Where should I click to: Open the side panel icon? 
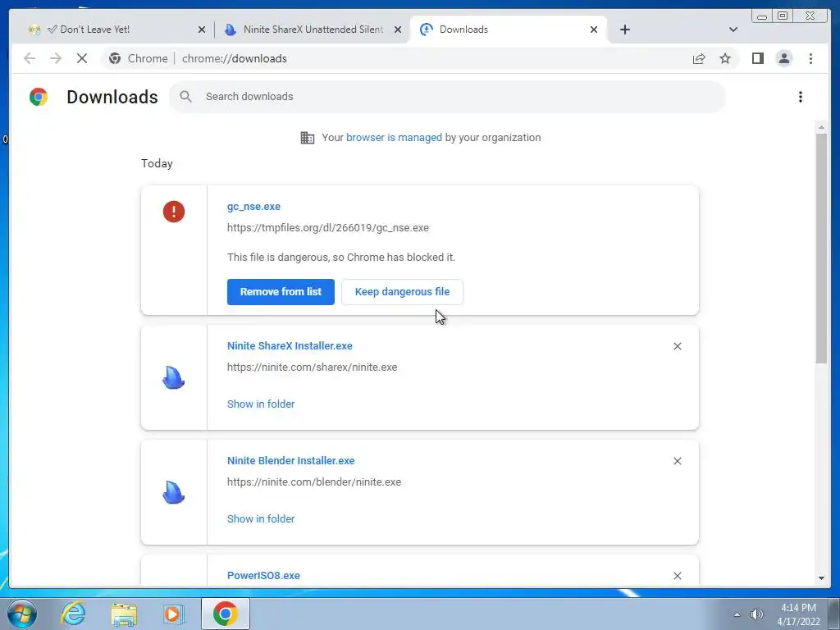[757, 58]
